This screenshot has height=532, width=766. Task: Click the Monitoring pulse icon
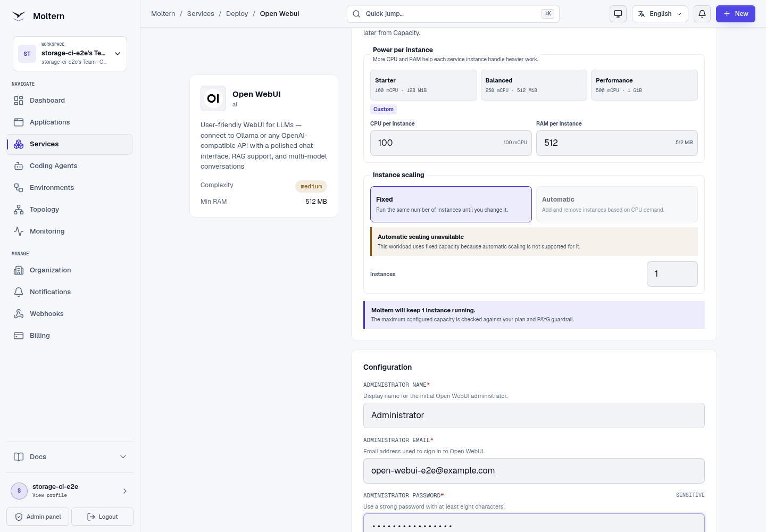pos(19,231)
